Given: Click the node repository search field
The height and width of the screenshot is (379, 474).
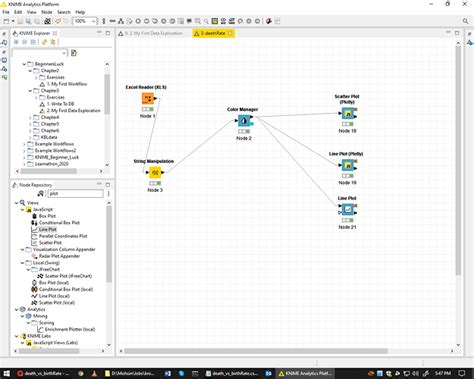Looking at the screenshot, I should [76, 193].
